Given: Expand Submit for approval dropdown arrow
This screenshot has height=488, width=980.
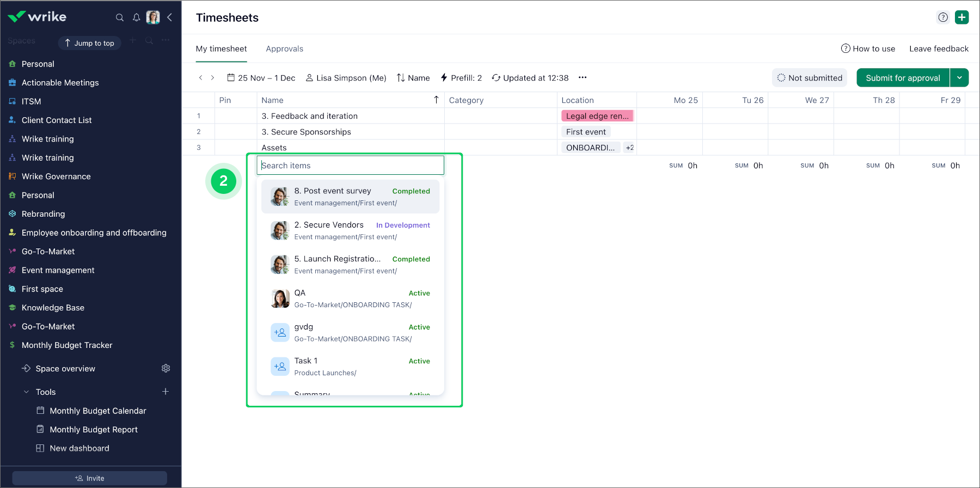Looking at the screenshot, I should pyautogui.click(x=959, y=78).
